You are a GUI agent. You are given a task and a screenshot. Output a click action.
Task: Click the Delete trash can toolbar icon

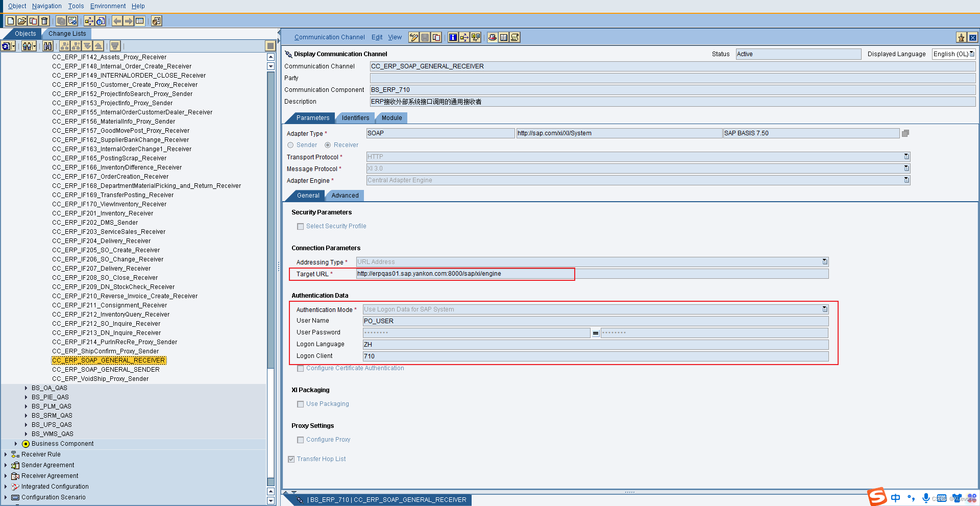[x=44, y=21]
